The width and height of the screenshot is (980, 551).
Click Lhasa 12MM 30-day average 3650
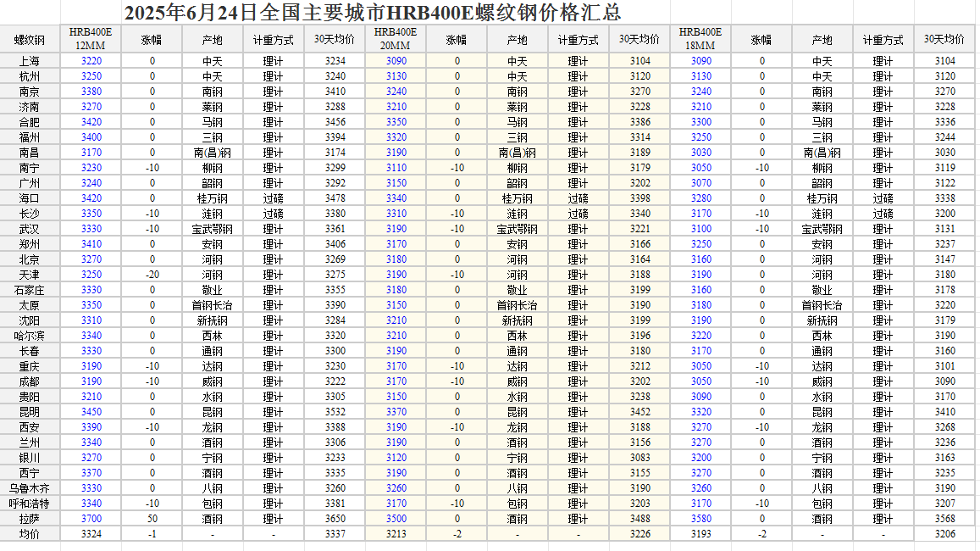coord(335,519)
